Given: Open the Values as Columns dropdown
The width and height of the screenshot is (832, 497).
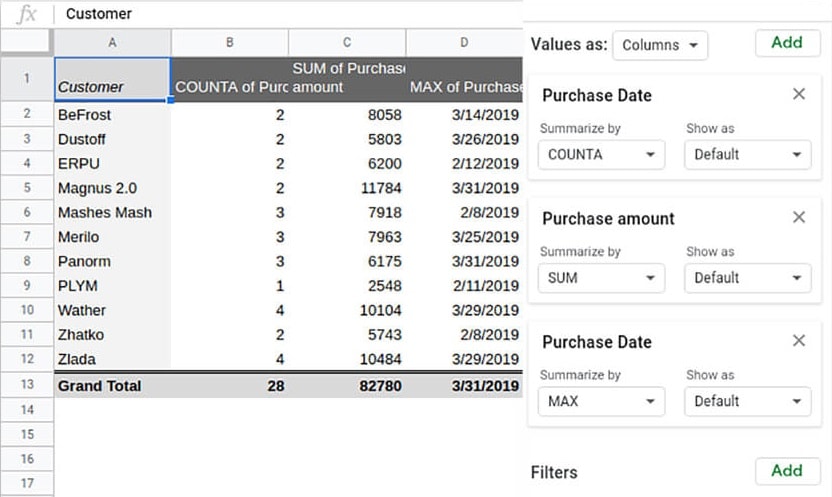Looking at the screenshot, I should click(660, 45).
